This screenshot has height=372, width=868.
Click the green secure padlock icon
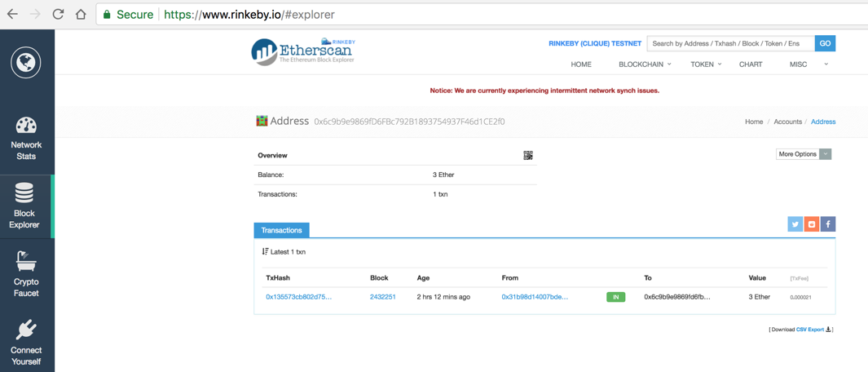[x=107, y=15]
